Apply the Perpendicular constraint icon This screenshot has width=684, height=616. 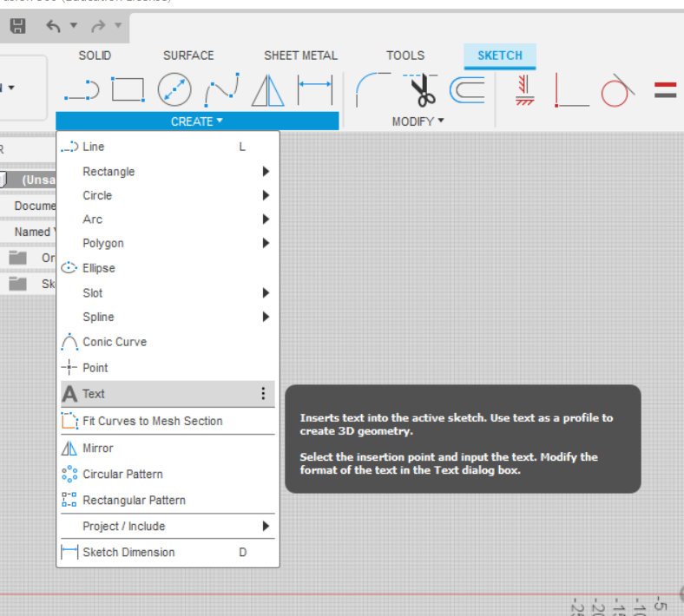(571, 90)
